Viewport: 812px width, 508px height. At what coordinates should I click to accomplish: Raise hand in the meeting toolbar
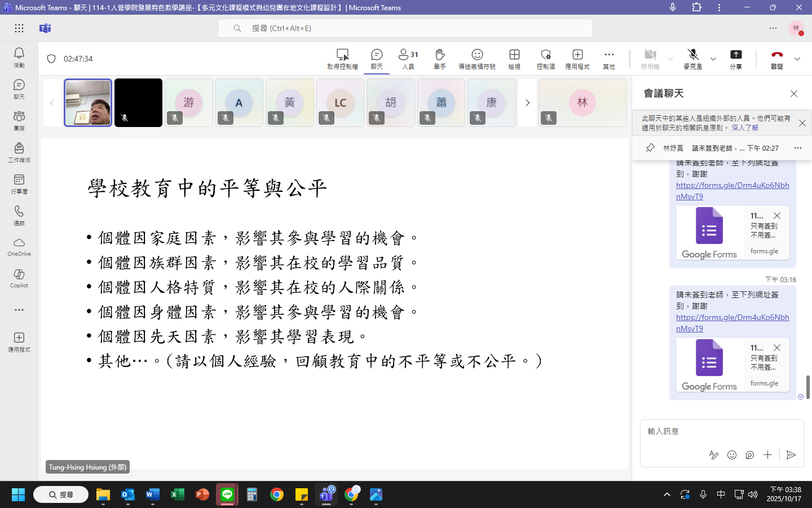[x=440, y=58]
